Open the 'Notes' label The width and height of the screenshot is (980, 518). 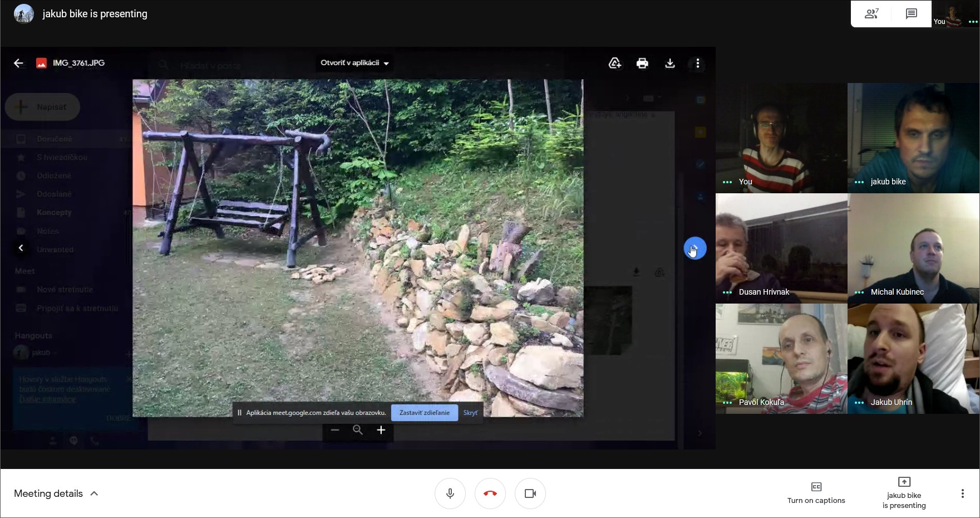tap(48, 231)
